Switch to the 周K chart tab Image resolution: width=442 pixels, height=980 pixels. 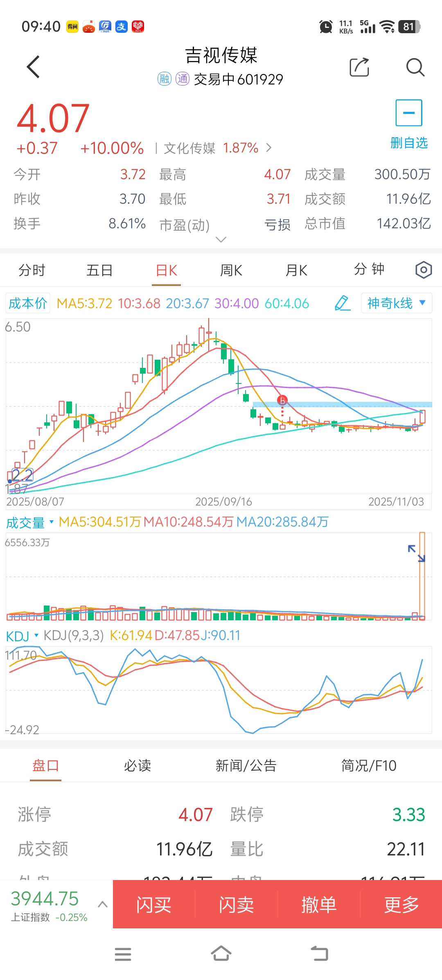tap(231, 270)
